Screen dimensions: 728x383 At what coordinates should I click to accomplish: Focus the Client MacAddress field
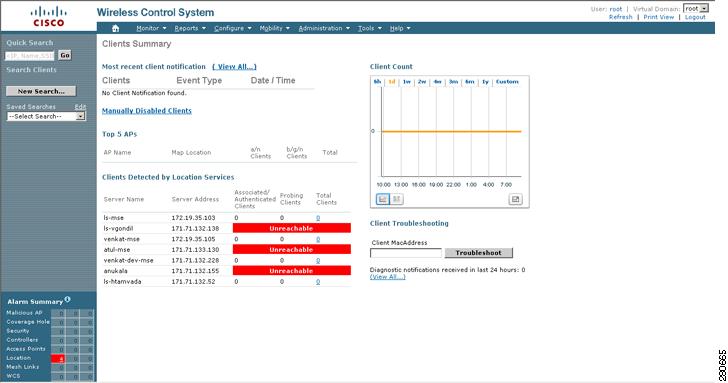pyautogui.click(x=406, y=253)
